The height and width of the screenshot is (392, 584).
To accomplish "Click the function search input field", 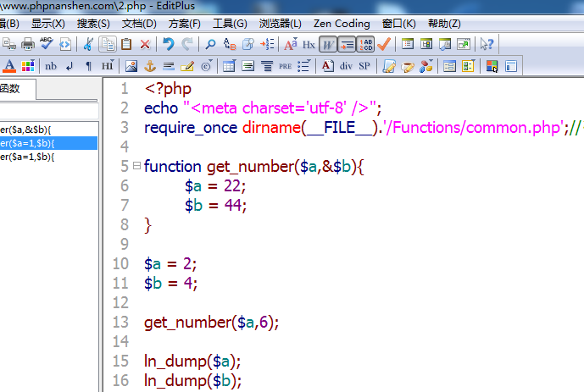I will pyautogui.click(x=49, y=110).
